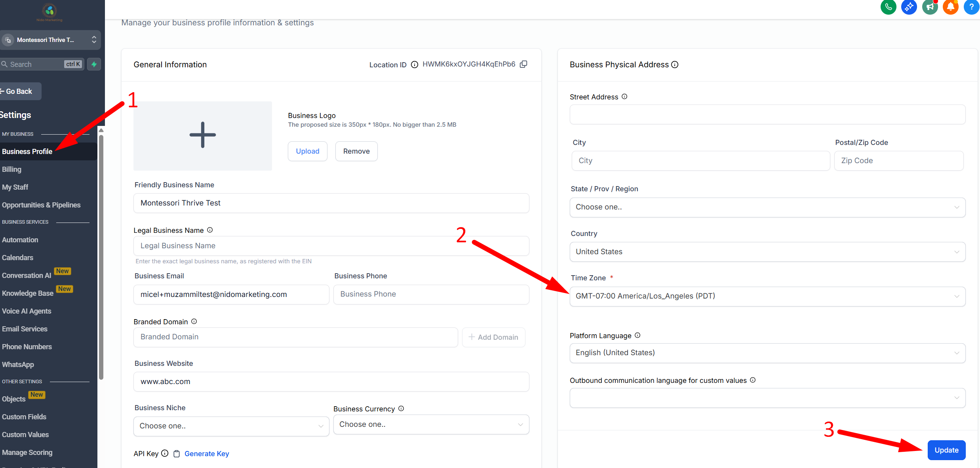Click the Legal Business Name field
The height and width of the screenshot is (468, 980).
331,246
